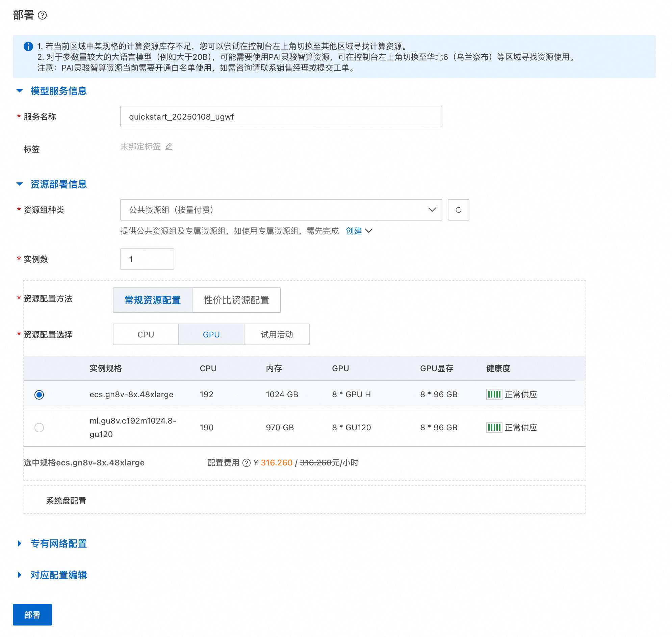The height and width of the screenshot is (637, 672).
Task: Click the blue 部署 button
Action: coord(32,615)
